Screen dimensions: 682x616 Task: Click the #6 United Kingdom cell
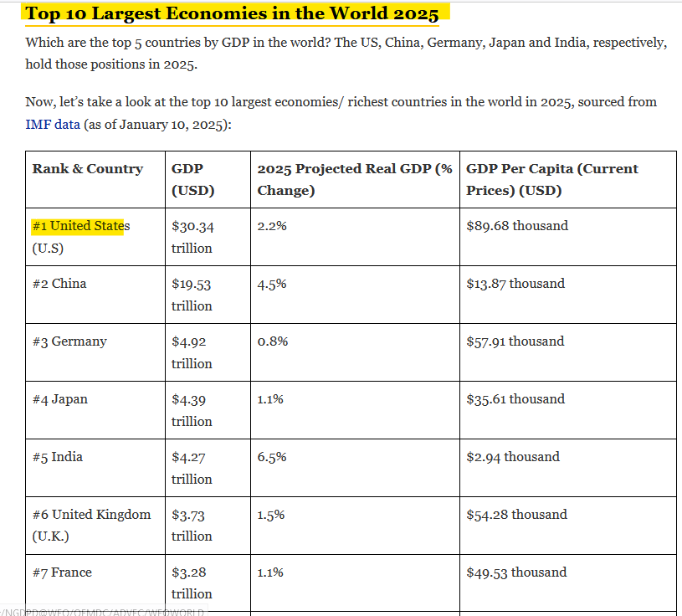pyautogui.click(x=95, y=526)
